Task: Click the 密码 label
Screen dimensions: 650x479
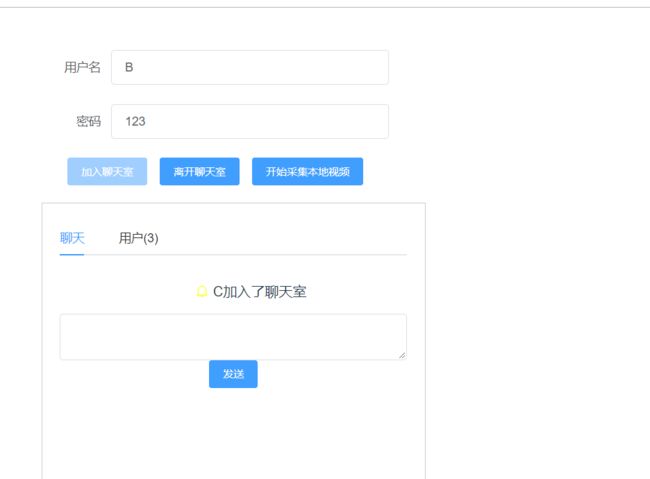Action: click(88, 122)
